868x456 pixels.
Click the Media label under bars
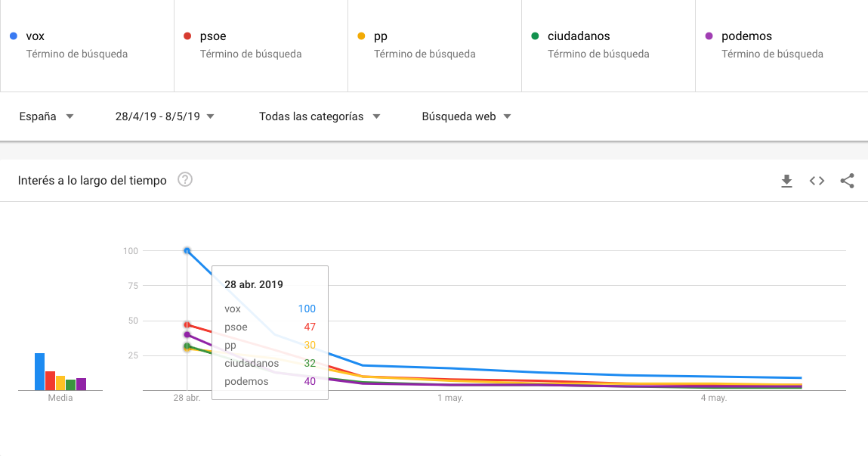[60, 398]
